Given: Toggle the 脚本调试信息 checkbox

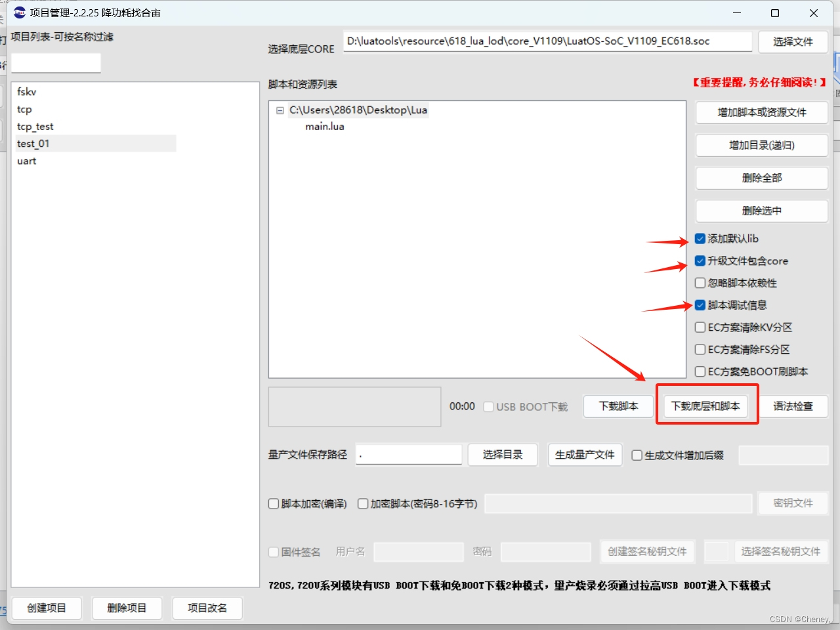Looking at the screenshot, I should point(700,305).
